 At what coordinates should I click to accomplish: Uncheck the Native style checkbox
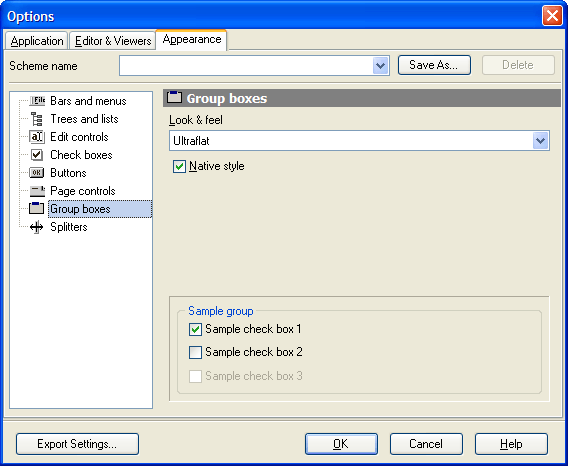pos(179,166)
